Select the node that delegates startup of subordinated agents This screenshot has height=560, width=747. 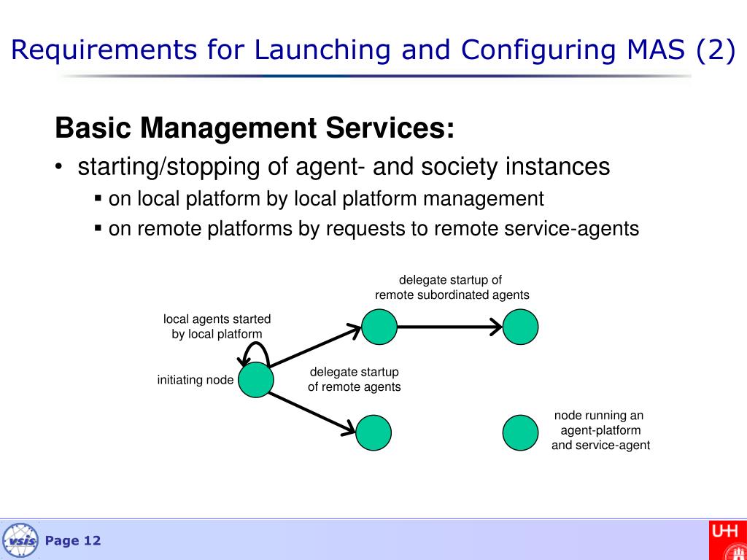[x=379, y=327]
